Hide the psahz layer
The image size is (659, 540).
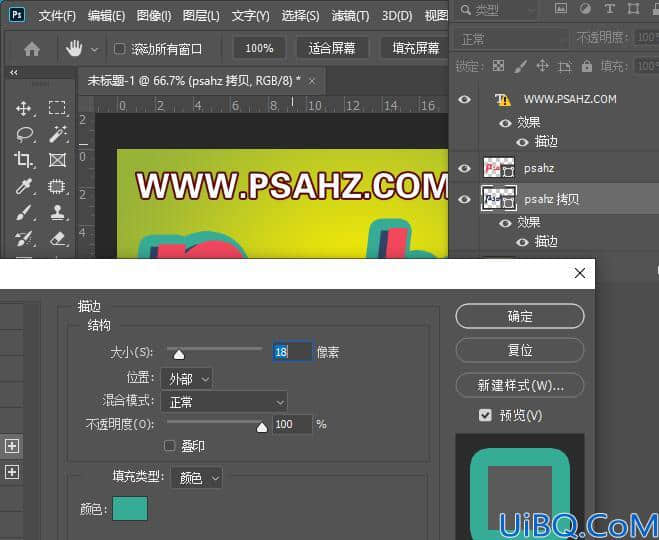click(464, 168)
